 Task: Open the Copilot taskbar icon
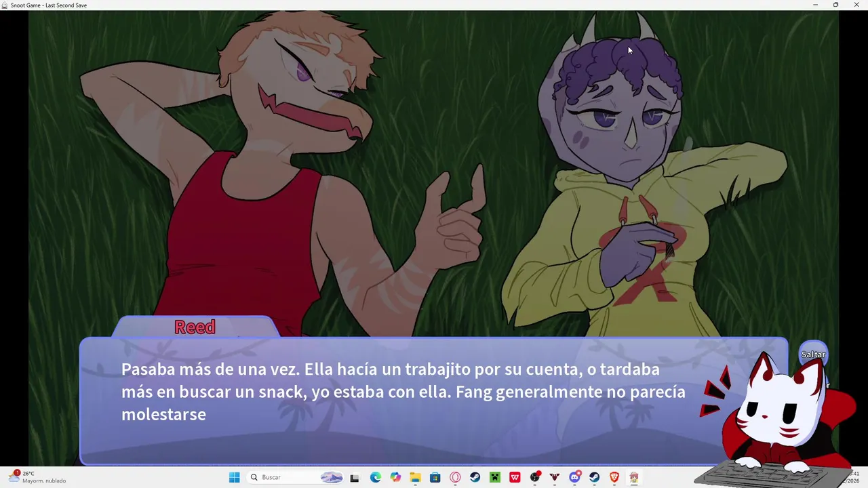[395, 477]
